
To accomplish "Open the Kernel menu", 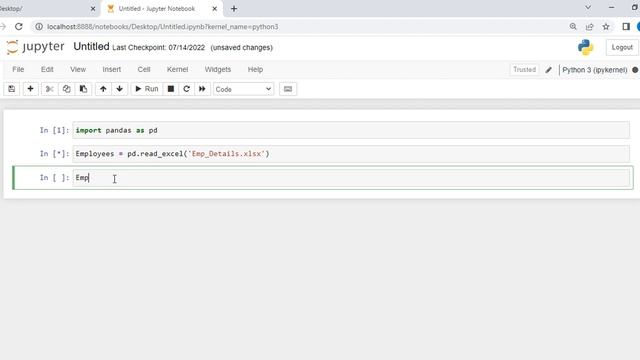I will pyautogui.click(x=177, y=69).
